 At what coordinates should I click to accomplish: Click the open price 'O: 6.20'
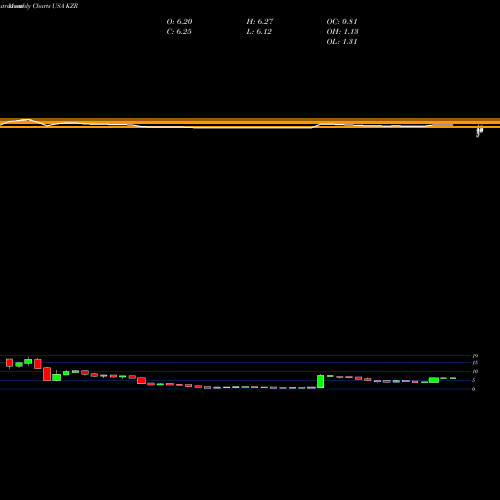click(179, 22)
